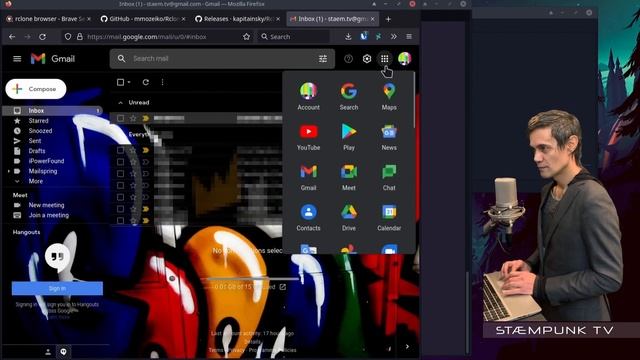Open Firefox downloads panel

(x=348, y=37)
